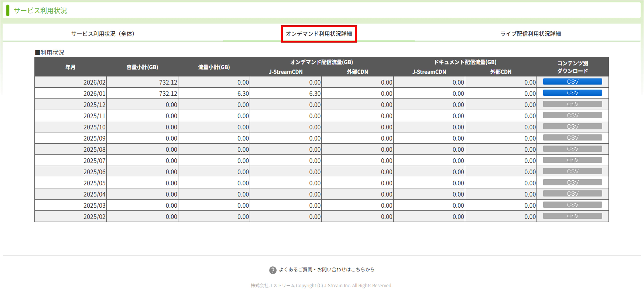The height and width of the screenshot is (300, 644).
Task: Click the サービス利用状況 page heading
Action: click(x=40, y=10)
